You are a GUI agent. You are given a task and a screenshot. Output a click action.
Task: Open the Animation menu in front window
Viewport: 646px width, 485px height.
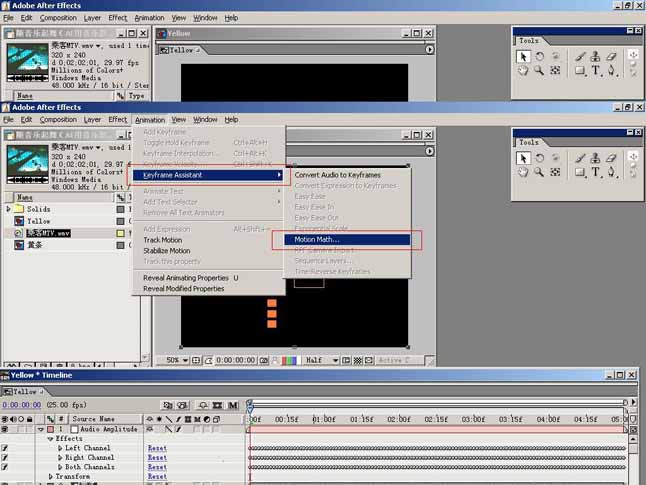click(x=150, y=120)
